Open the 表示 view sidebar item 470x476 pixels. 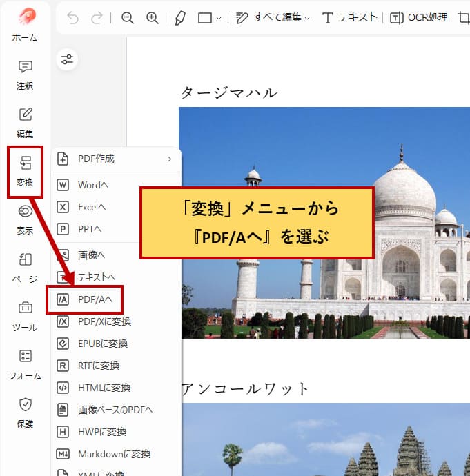coord(25,220)
